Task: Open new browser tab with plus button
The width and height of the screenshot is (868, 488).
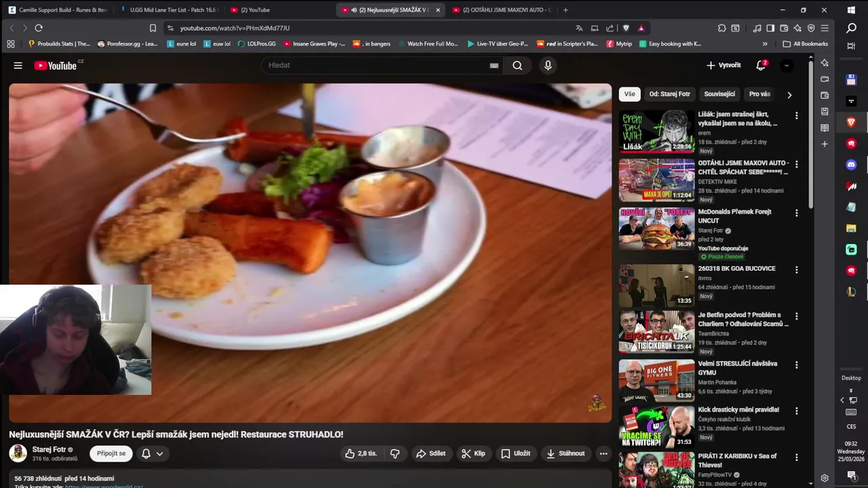Action: (566, 10)
